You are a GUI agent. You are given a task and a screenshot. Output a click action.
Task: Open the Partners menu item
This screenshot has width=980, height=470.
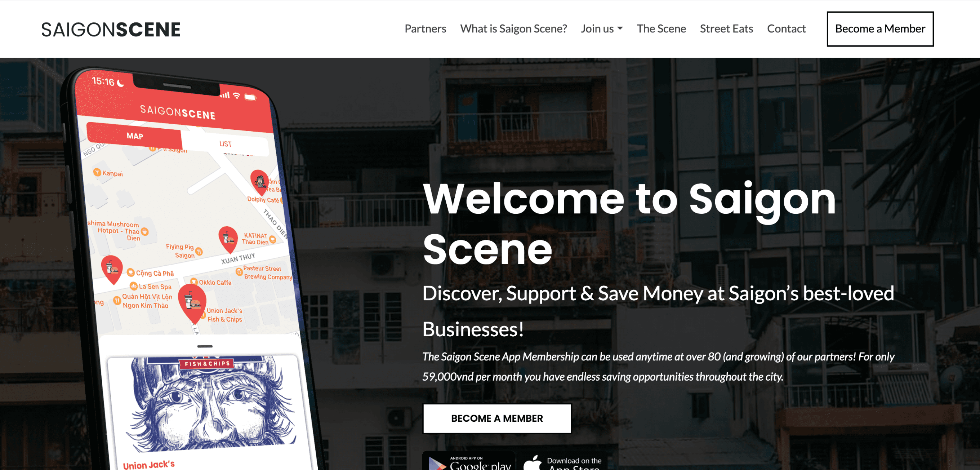click(x=425, y=28)
